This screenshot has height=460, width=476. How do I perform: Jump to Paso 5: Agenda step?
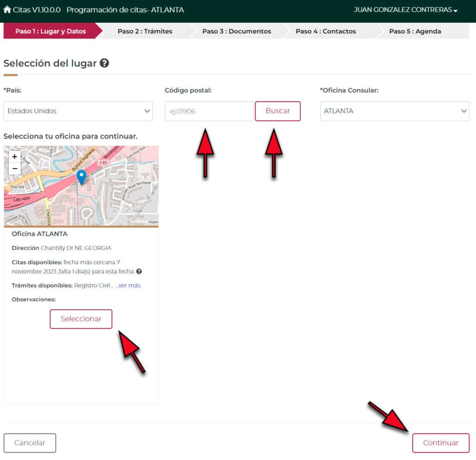[x=415, y=31]
